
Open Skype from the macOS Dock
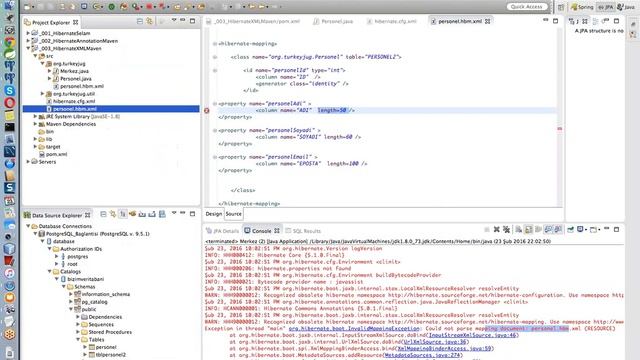(x=9, y=91)
